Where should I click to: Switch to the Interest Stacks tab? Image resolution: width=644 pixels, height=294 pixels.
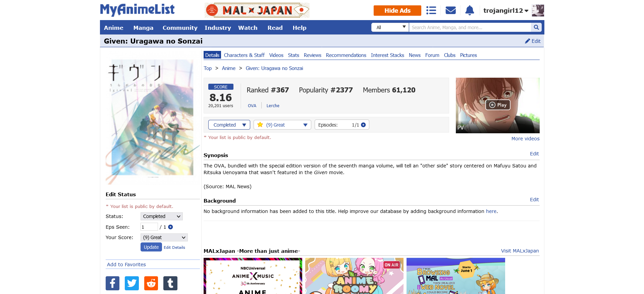click(387, 55)
